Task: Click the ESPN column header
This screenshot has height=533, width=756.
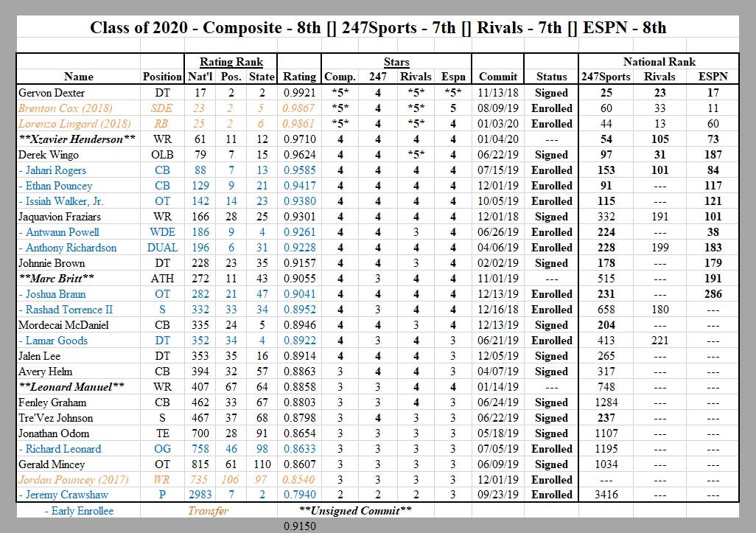Action: pos(712,77)
